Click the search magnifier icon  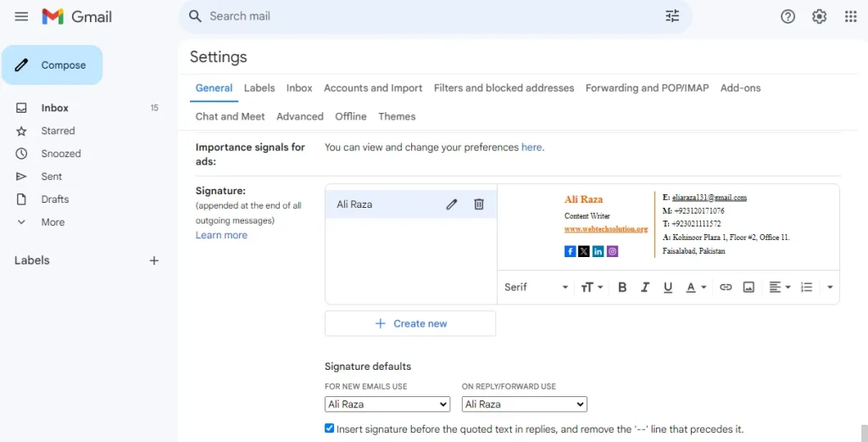(x=195, y=16)
